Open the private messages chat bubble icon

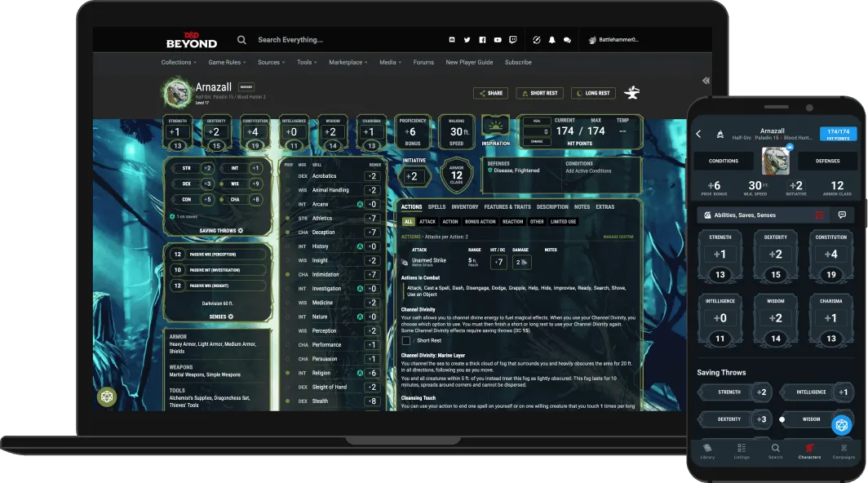[x=569, y=39]
